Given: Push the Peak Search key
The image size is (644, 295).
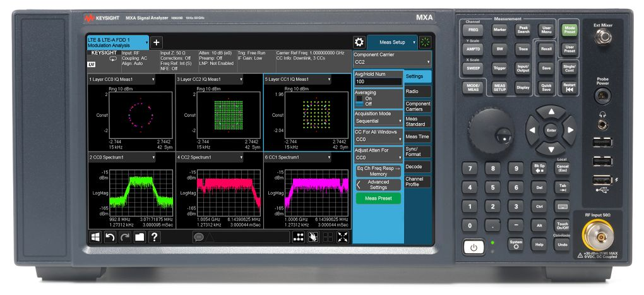Looking at the screenshot, I should coord(523,30).
